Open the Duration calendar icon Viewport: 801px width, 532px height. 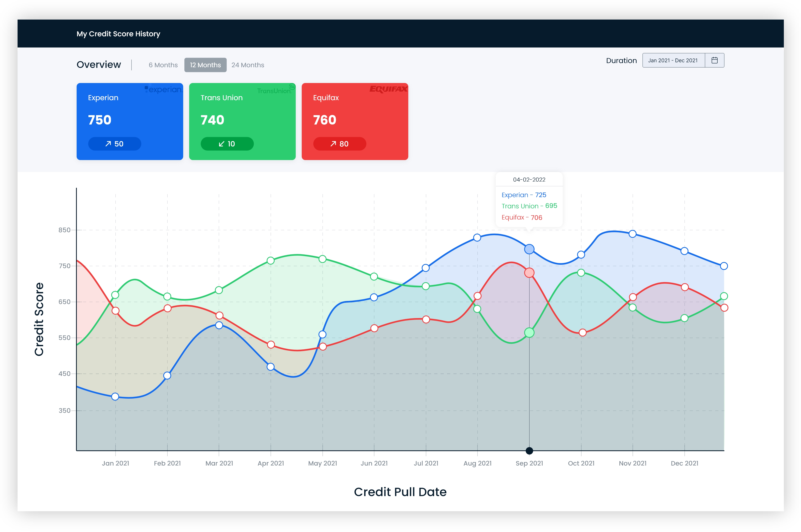[714, 60]
